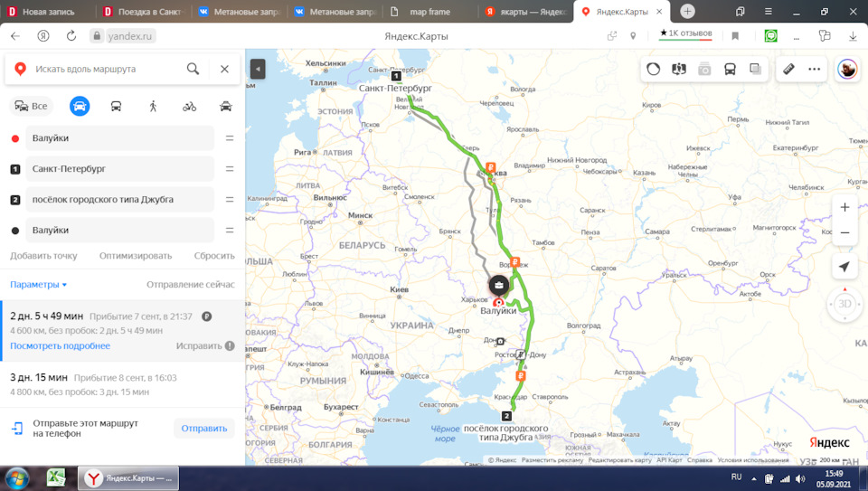This screenshot has height=491, width=868.
Task: Toggle the 3D tilt control
Action: tap(844, 304)
